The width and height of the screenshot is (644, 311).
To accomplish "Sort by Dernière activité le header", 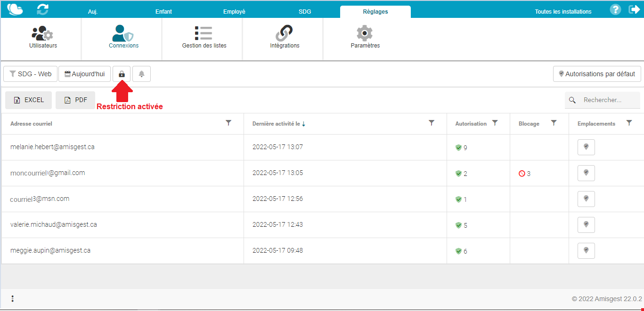I will point(279,124).
